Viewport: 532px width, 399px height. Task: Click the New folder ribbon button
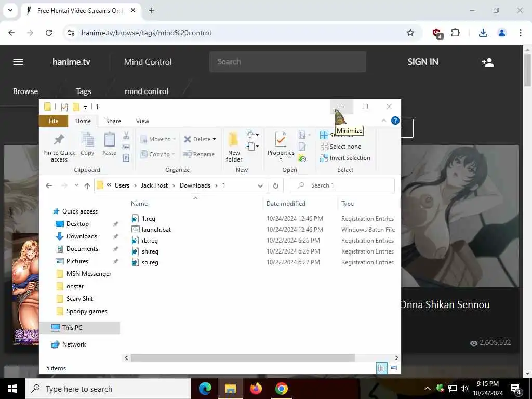point(234,147)
